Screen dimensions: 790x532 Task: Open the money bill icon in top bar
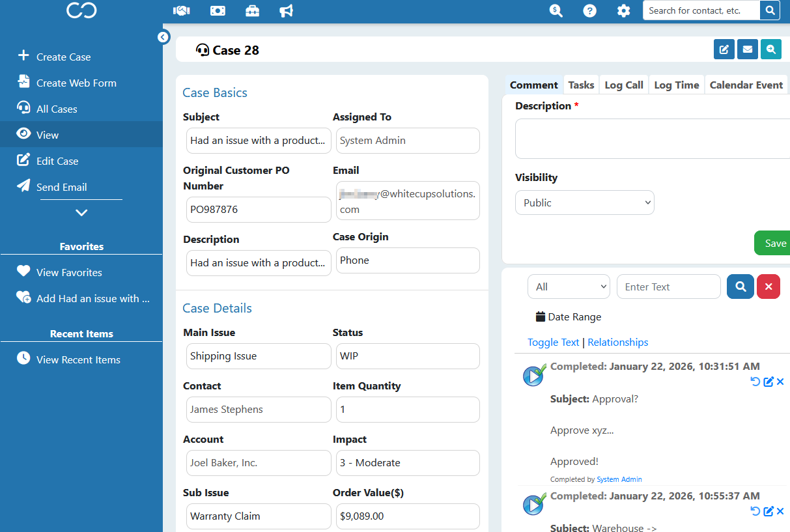[218, 10]
